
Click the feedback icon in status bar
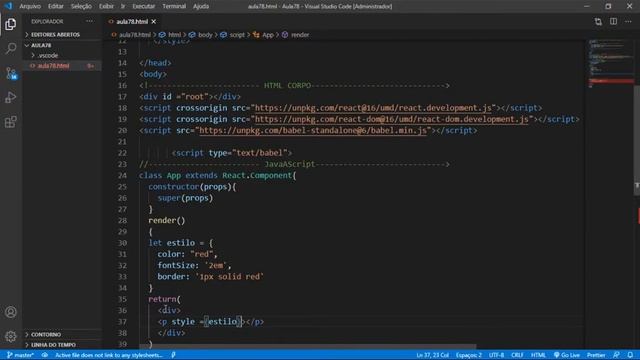click(x=616, y=355)
